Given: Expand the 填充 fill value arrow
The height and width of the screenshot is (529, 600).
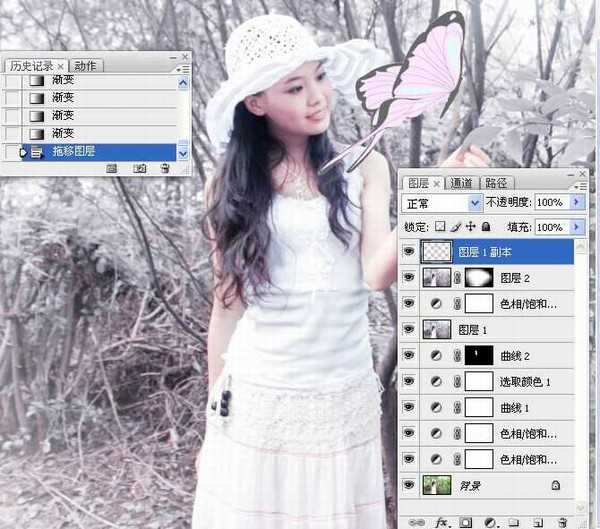Looking at the screenshot, I should tap(577, 228).
